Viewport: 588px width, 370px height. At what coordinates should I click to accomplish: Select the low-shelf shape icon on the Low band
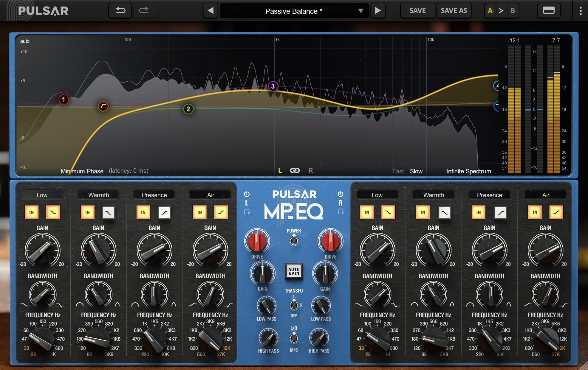coord(53,212)
